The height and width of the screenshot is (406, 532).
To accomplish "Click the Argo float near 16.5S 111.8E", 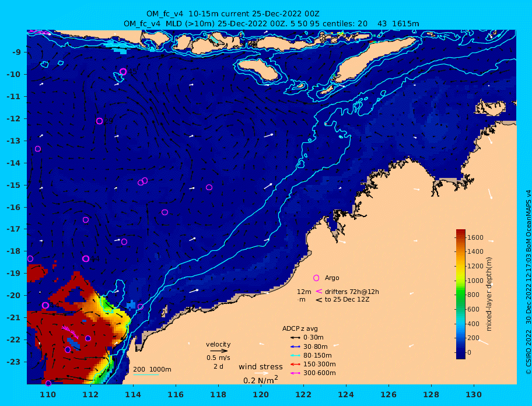I will coord(86,220).
